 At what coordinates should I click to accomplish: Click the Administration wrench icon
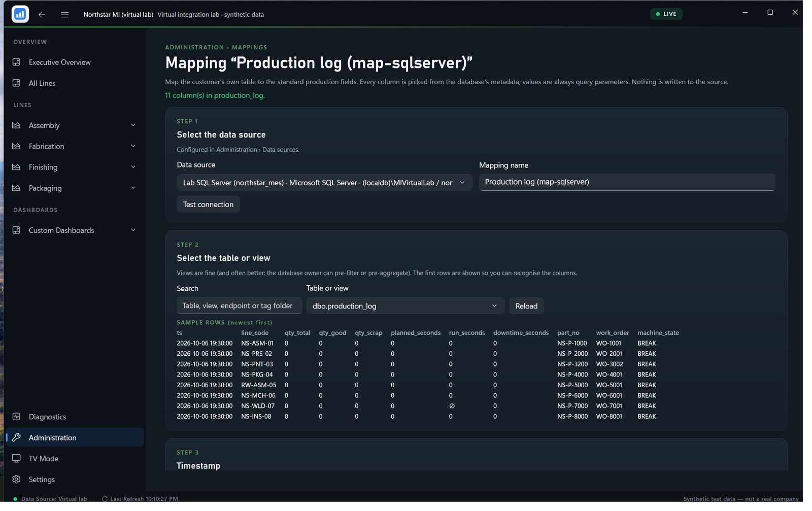click(x=16, y=437)
